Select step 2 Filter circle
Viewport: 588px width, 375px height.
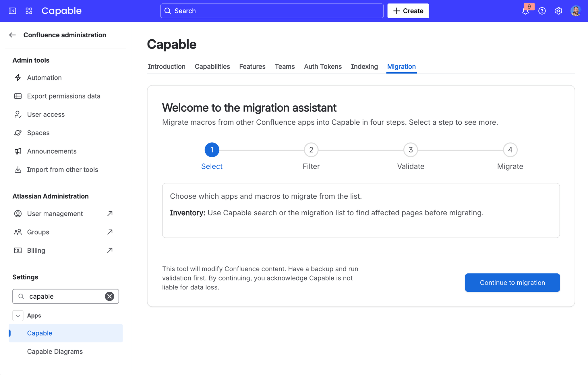[x=311, y=150]
